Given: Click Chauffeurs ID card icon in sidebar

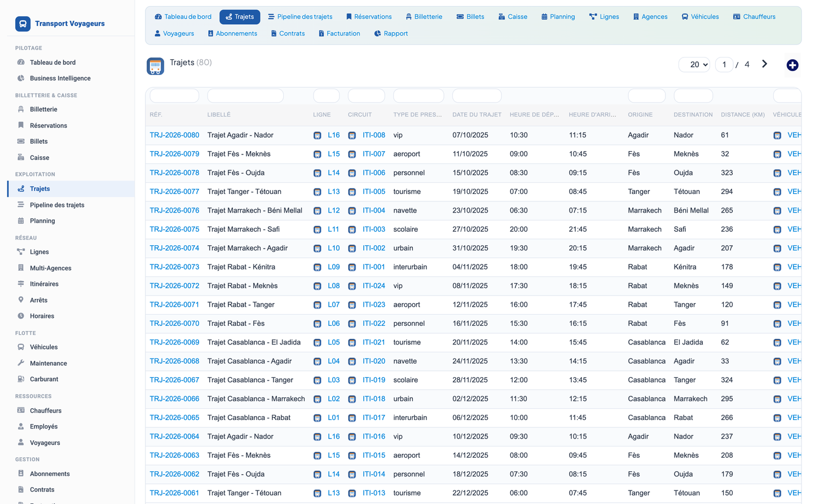Looking at the screenshot, I should coord(21,410).
